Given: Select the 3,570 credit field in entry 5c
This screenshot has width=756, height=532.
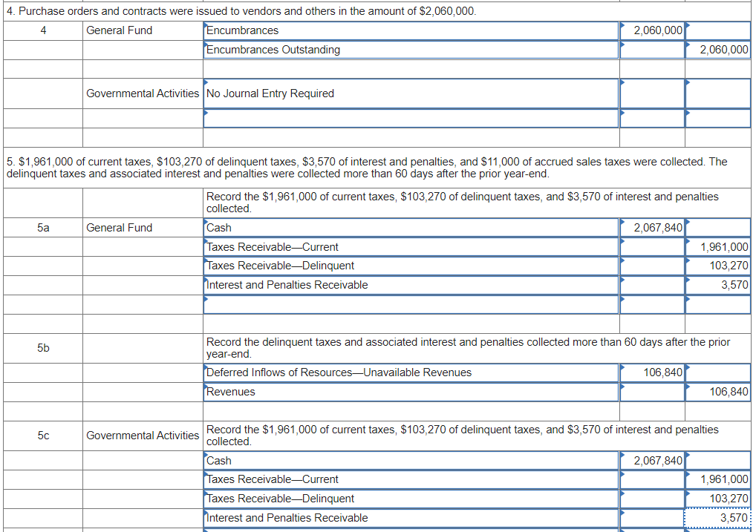Looking at the screenshot, I should click(x=717, y=517).
